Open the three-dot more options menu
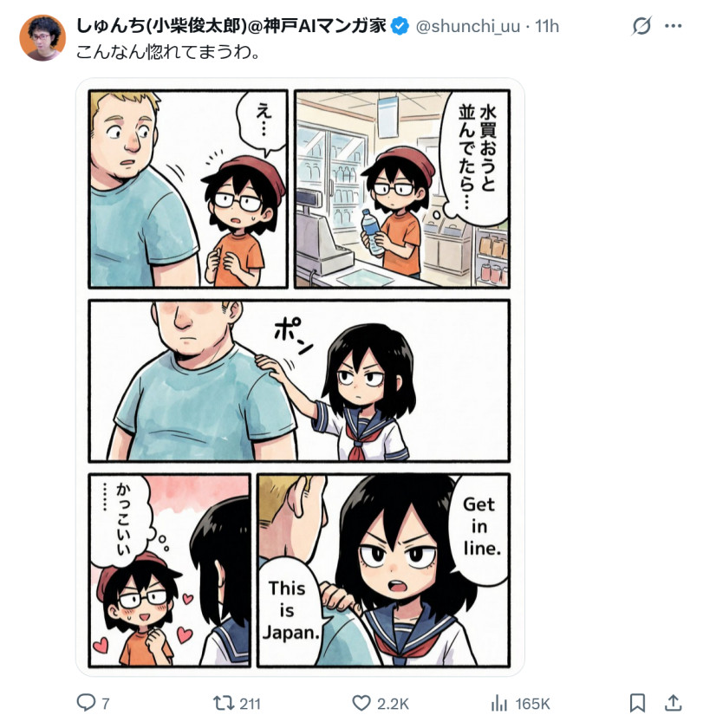 (673, 26)
